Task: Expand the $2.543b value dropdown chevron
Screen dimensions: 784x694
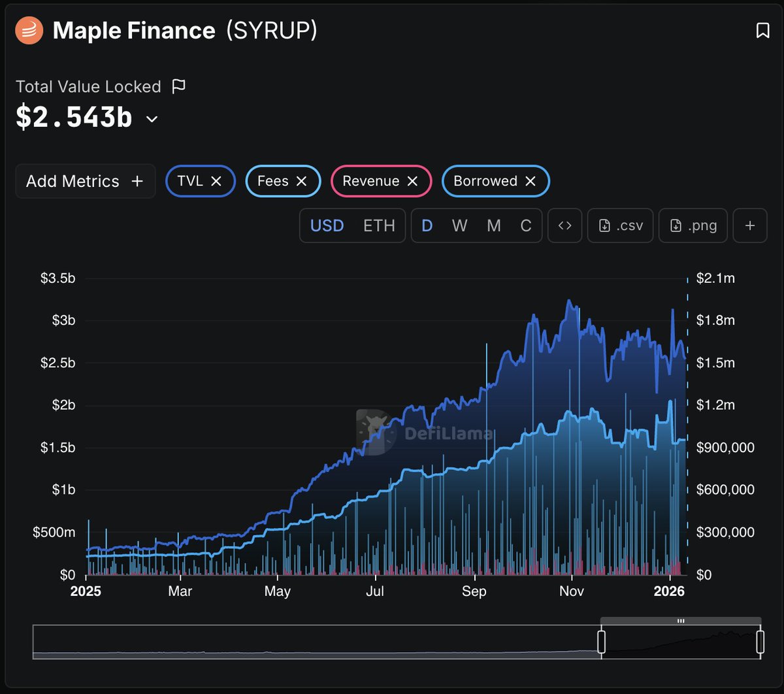Action: pos(152,119)
